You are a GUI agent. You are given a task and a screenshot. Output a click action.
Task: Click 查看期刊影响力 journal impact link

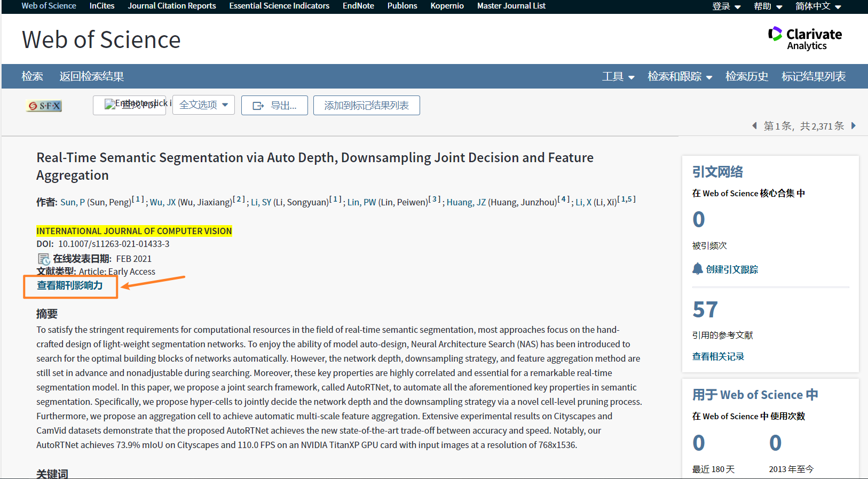[x=70, y=285]
